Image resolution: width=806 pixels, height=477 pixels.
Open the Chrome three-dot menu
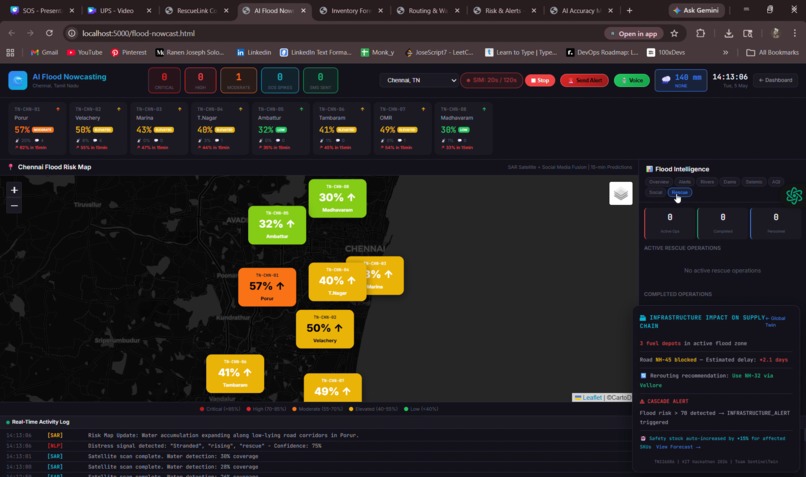pos(795,33)
